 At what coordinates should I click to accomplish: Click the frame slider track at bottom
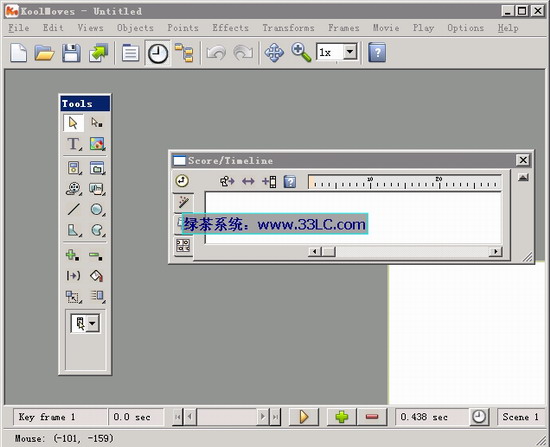[x=227, y=417]
